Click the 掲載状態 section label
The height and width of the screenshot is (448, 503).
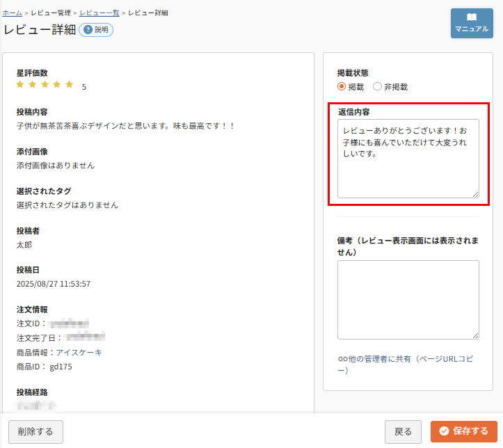pyautogui.click(x=353, y=73)
